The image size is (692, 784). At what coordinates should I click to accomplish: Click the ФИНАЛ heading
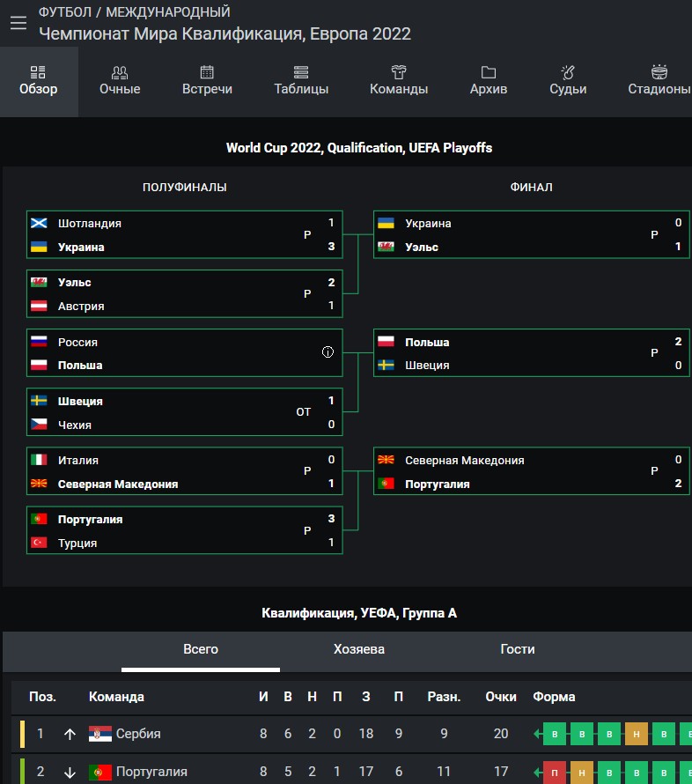click(x=531, y=187)
